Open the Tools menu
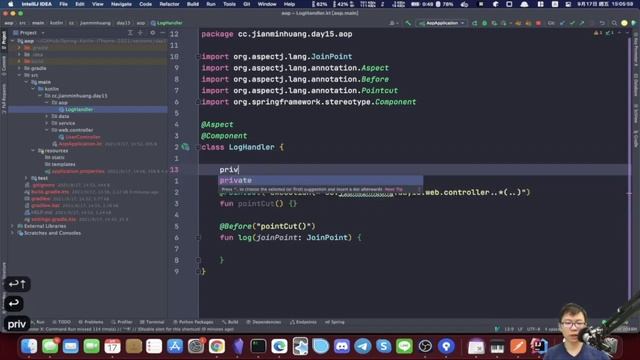This screenshot has height=360, width=640. 229,4
